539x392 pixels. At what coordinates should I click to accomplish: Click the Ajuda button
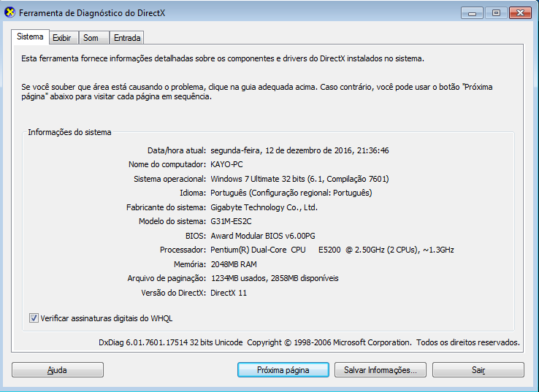pos(58,370)
